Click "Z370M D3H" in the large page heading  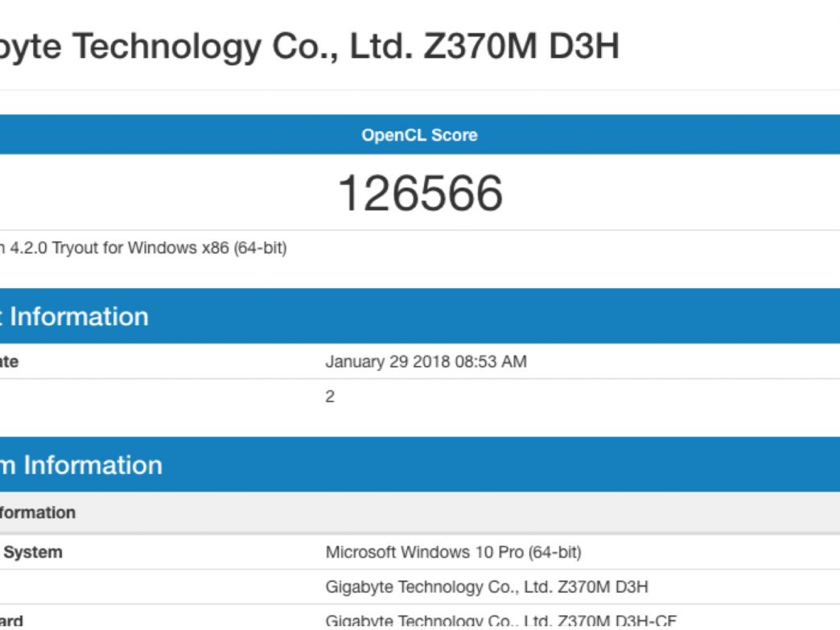point(521,47)
